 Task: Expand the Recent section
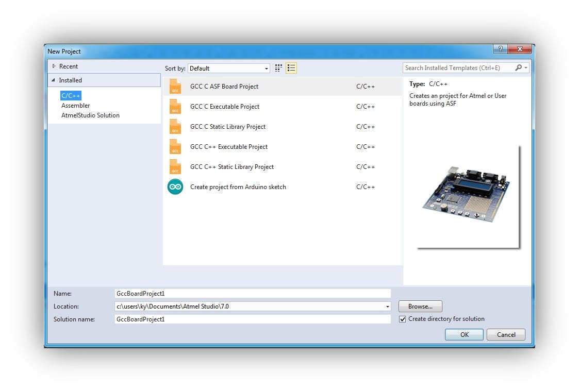click(54, 66)
